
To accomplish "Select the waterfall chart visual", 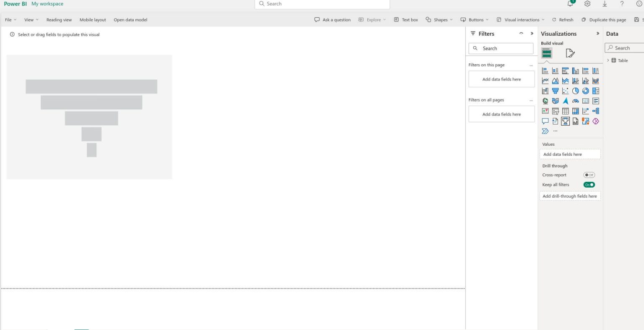I will (545, 91).
